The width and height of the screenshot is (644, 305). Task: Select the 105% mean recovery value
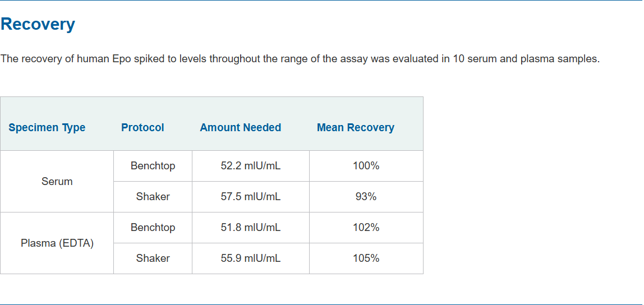coord(366,258)
